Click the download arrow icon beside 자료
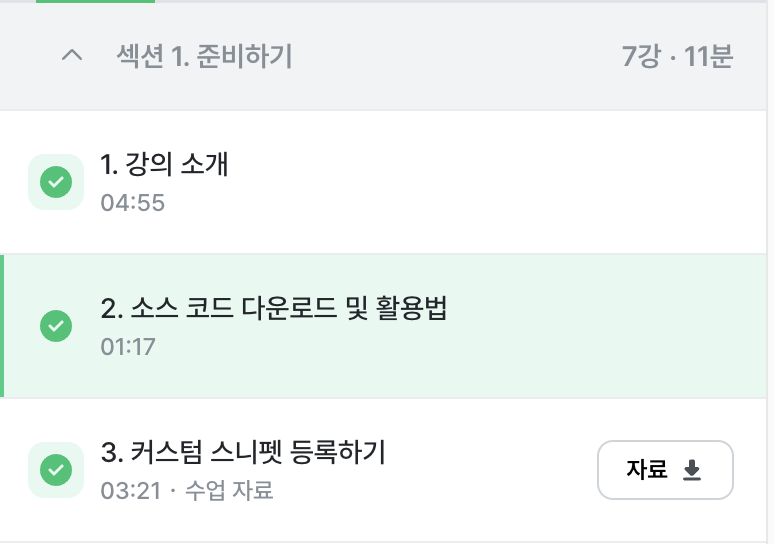Viewport: 774px width, 544px height. (x=692, y=470)
